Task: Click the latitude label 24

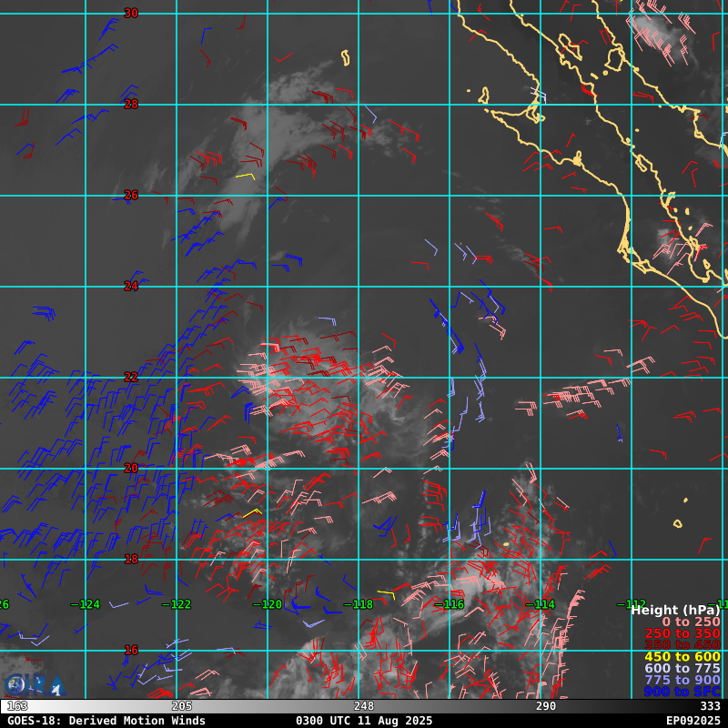Action: pyautogui.click(x=131, y=286)
